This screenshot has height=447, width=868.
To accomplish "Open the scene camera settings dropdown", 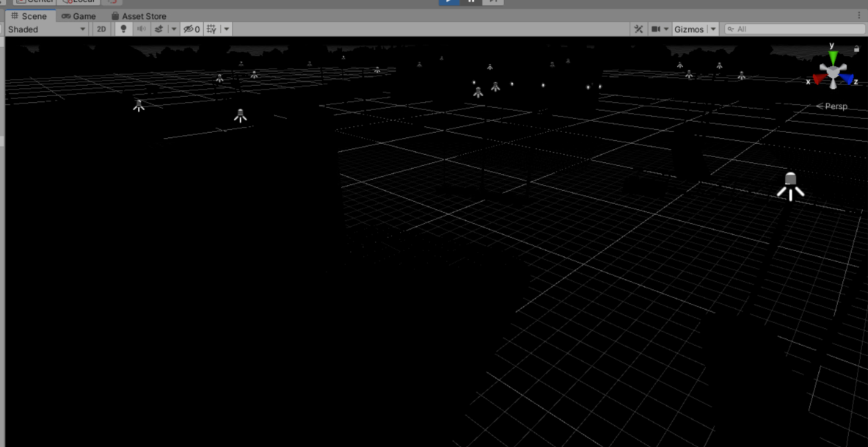I will tap(660, 29).
